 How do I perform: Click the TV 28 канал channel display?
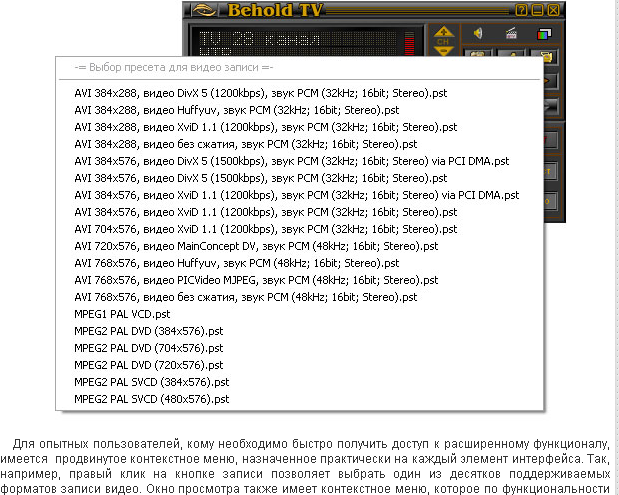pyautogui.click(x=260, y=39)
